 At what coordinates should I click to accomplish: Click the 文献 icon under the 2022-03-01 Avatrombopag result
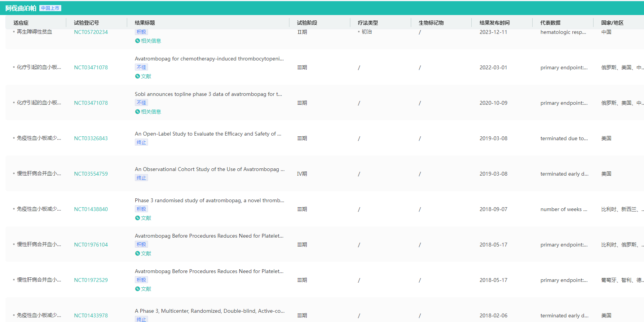137,76
